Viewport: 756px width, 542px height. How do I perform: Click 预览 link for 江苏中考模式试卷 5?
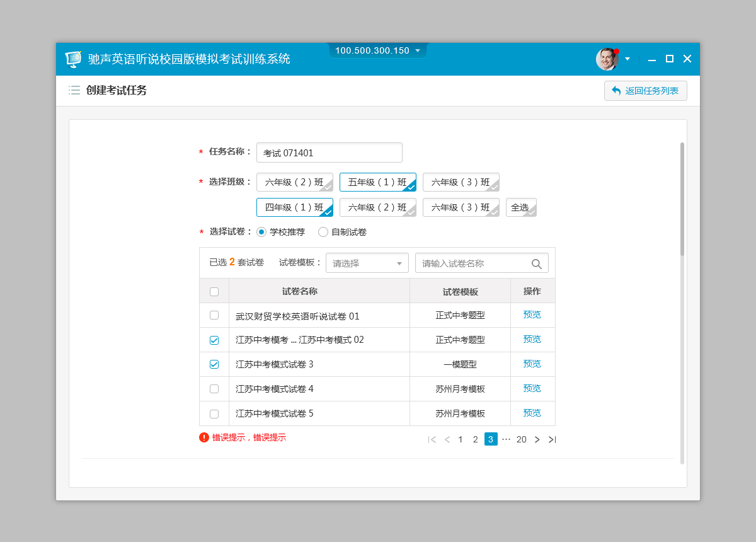point(532,413)
